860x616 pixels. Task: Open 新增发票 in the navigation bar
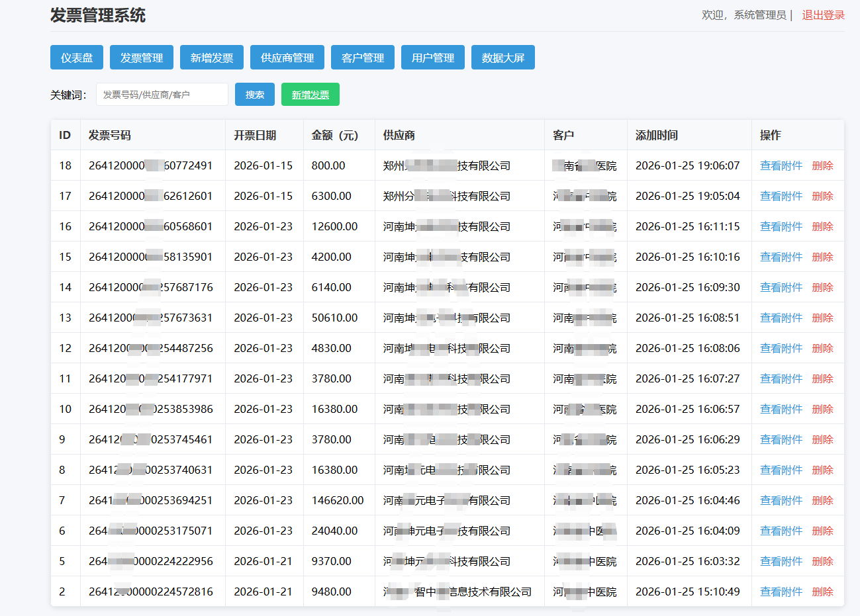click(212, 58)
